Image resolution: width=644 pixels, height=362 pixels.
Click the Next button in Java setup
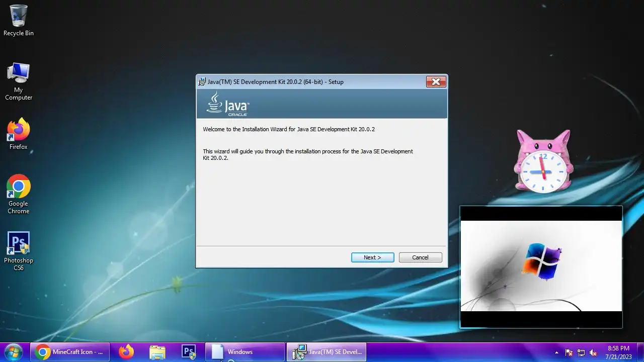[x=372, y=257]
